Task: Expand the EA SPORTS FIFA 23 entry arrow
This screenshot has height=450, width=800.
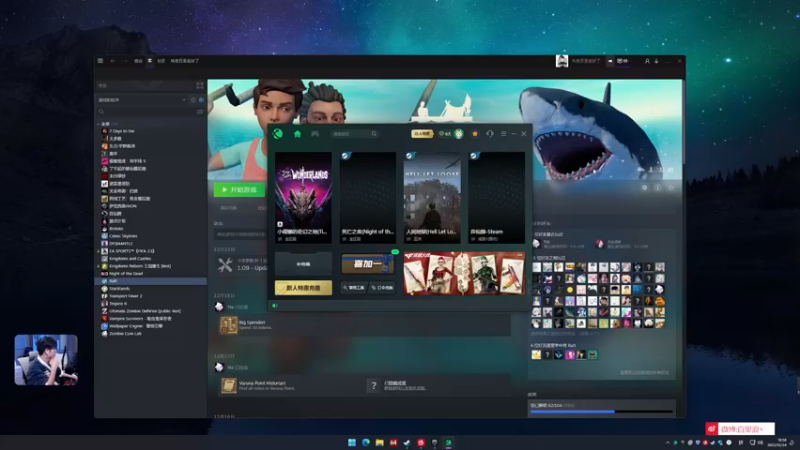Action: pyautogui.click(x=98, y=251)
